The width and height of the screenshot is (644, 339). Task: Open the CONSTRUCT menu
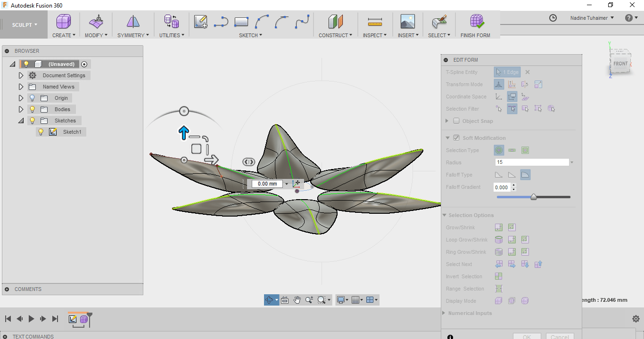(335, 35)
